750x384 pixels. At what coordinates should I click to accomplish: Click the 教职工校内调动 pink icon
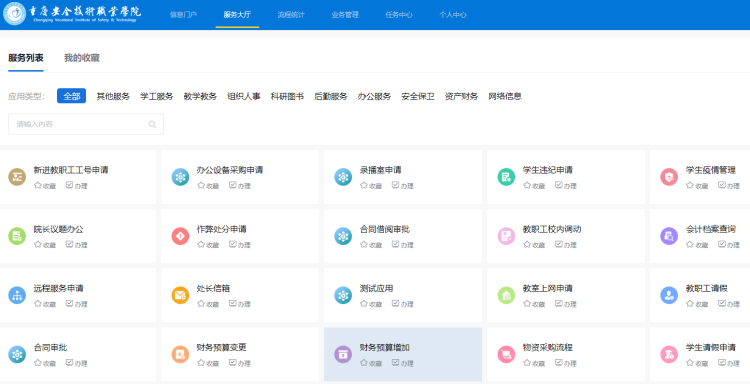pyautogui.click(x=506, y=236)
